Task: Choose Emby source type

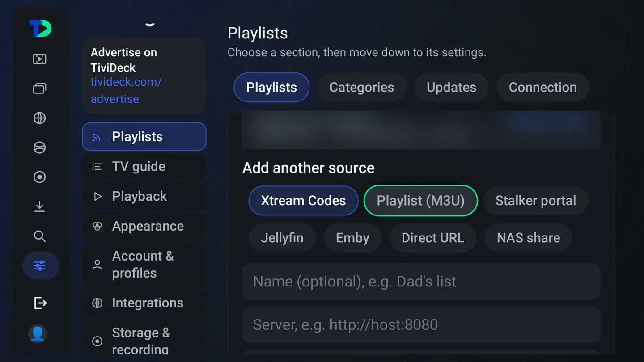Action: click(x=352, y=238)
